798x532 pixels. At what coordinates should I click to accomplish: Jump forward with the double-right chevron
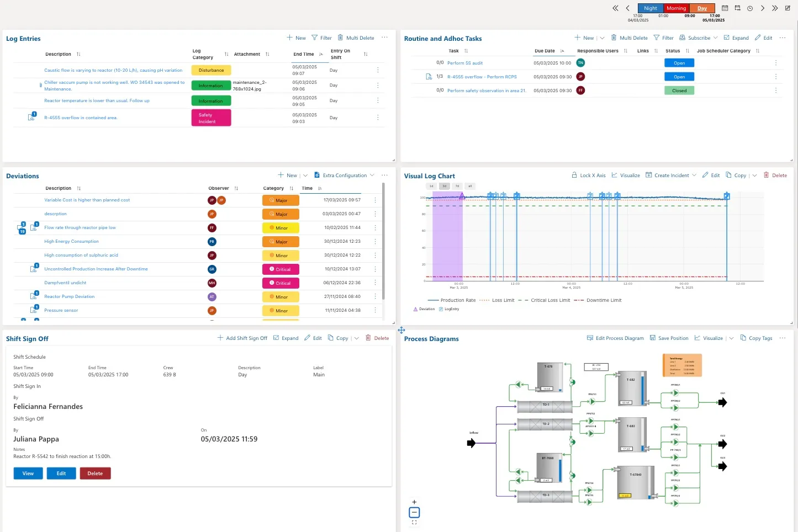pyautogui.click(x=775, y=8)
